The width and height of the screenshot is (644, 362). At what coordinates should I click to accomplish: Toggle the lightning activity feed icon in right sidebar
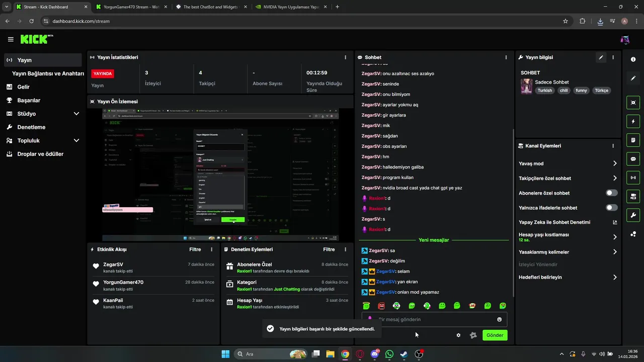pos(633,121)
